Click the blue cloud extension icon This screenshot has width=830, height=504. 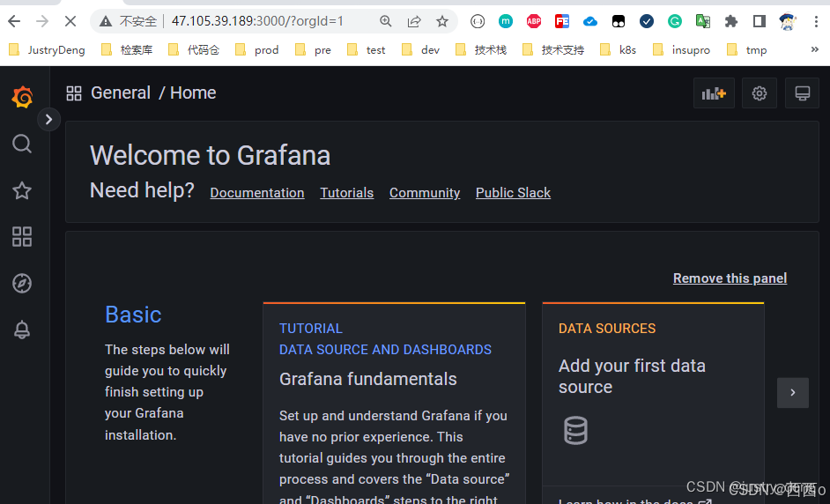tap(590, 21)
